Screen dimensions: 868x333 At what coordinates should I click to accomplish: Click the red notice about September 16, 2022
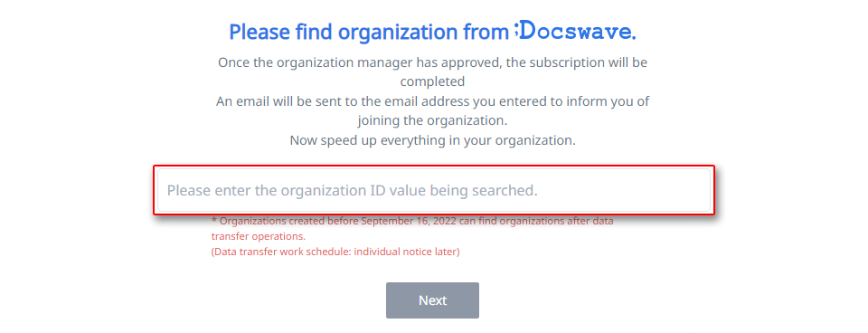(x=412, y=221)
